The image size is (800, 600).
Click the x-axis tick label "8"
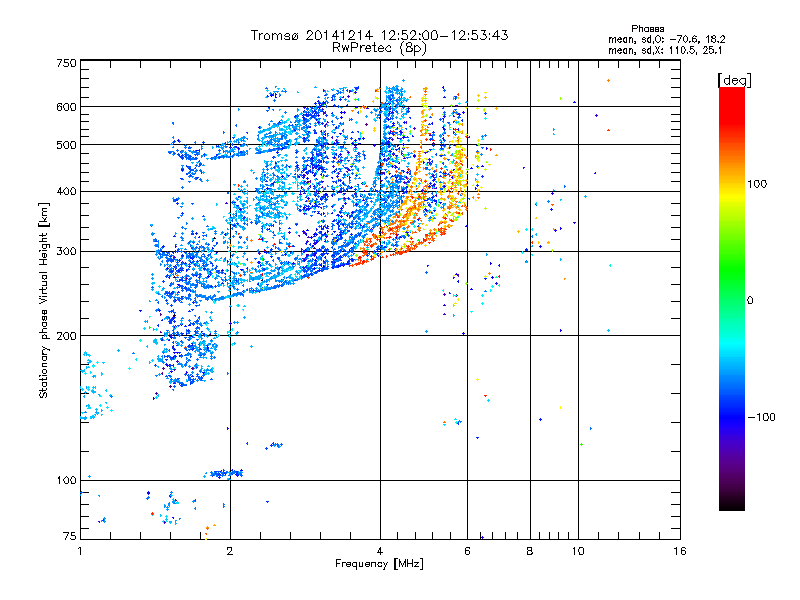click(x=530, y=551)
